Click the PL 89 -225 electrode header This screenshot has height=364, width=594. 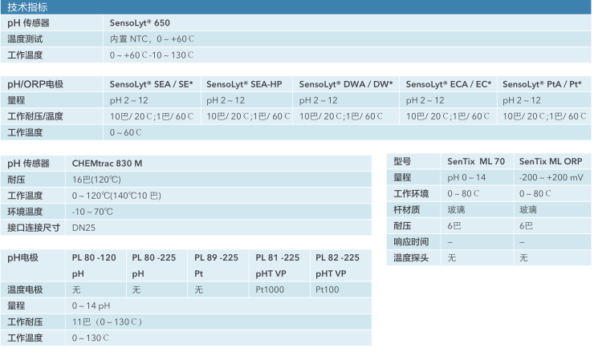click(216, 257)
